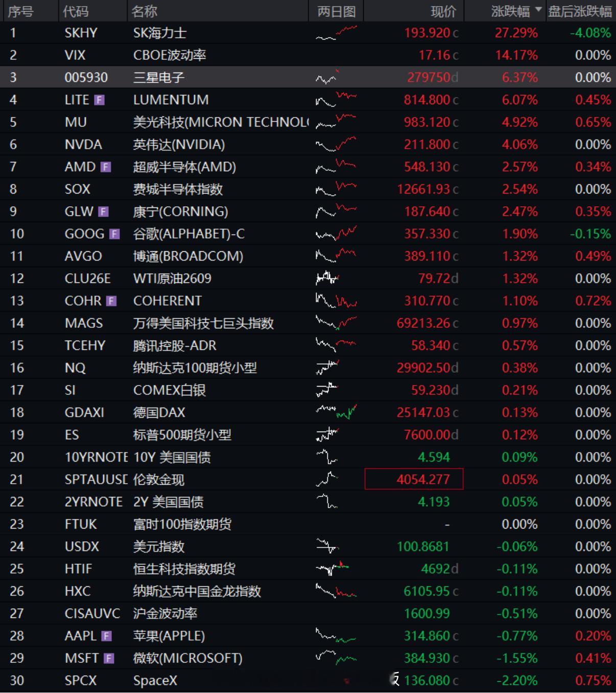Click the purple F badge beside GOOG

(x=114, y=234)
